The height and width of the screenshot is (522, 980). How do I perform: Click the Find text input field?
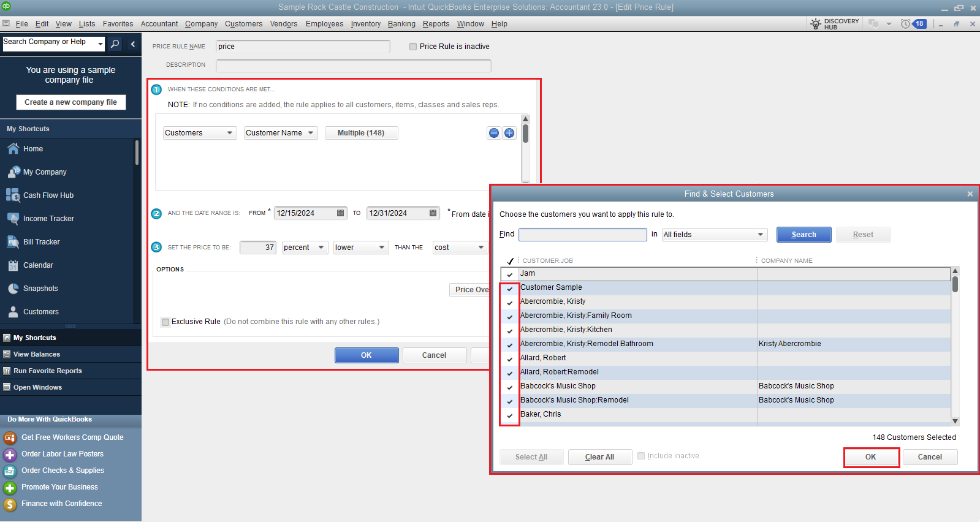pos(583,235)
